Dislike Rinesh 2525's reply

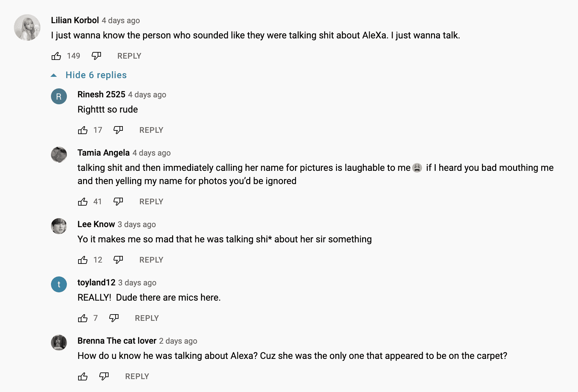118,130
